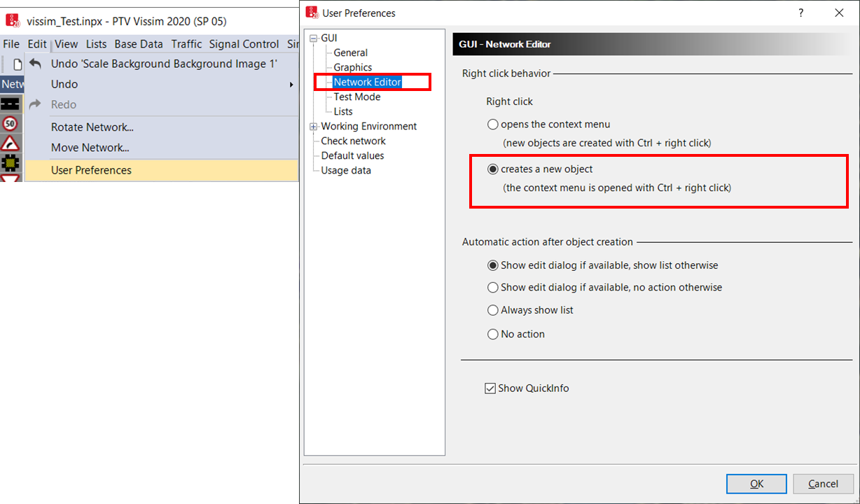Click the Cancel button

tap(823, 484)
